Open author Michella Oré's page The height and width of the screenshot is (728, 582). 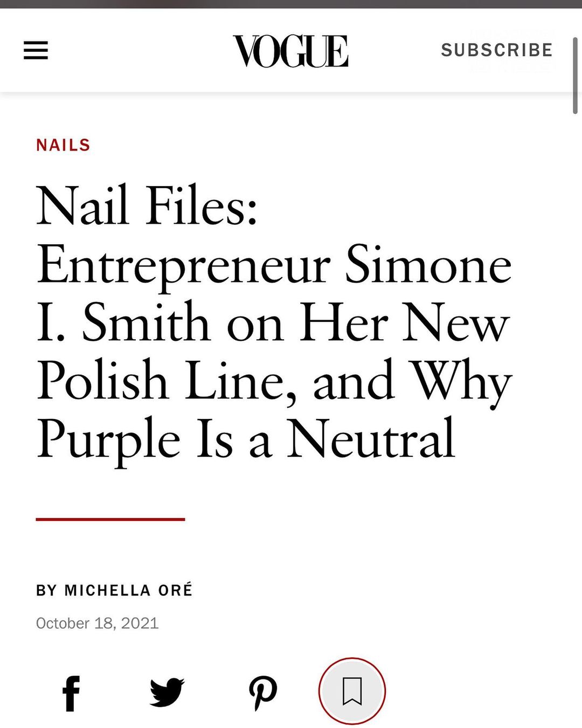pos(128,590)
